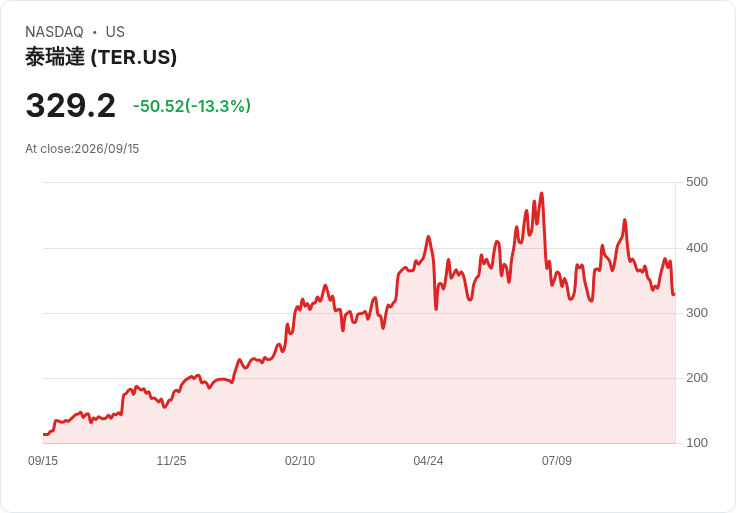This screenshot has height=513, width=736.
Task: Click the 02/10 x-axis date label
Action: [300, 461]
